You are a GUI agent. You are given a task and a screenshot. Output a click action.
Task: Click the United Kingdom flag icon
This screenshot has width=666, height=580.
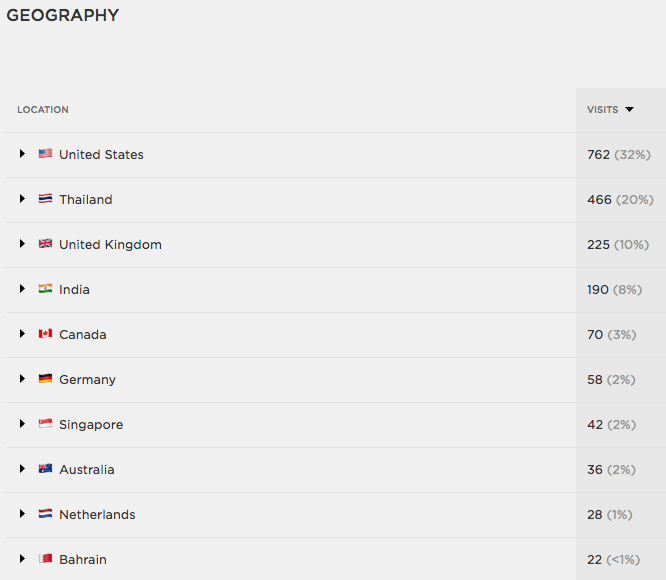[x=45, y=243]
